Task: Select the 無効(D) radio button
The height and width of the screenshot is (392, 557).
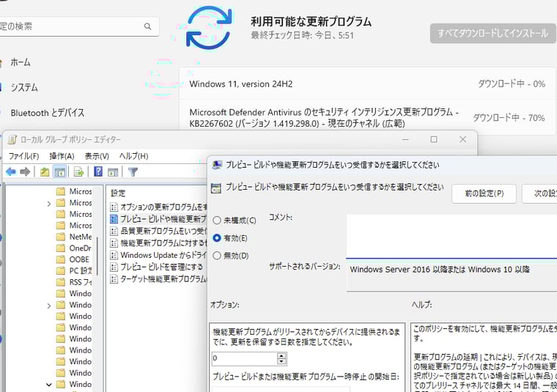Action: pyautogui.click(x=217, y=255)
